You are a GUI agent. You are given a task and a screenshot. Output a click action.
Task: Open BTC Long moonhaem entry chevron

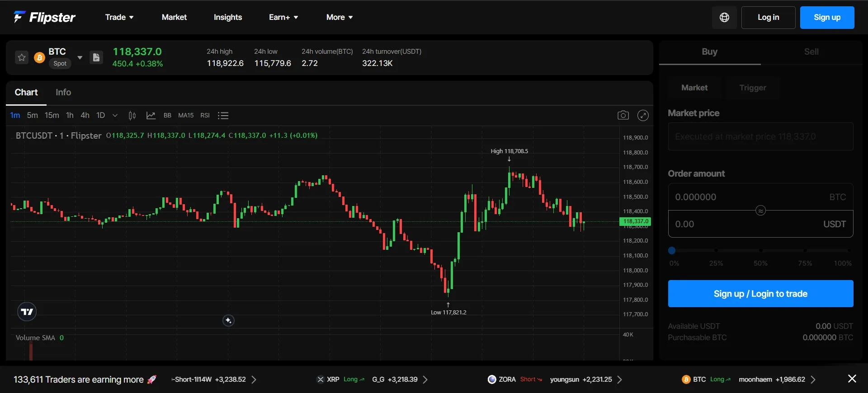click(x=813, y=379)
